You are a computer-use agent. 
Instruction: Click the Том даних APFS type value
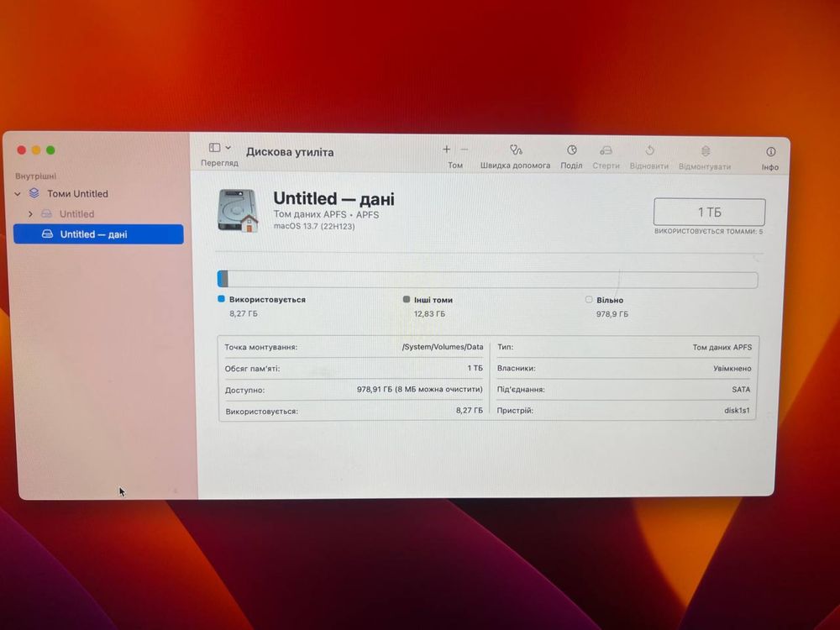(722, 347)
